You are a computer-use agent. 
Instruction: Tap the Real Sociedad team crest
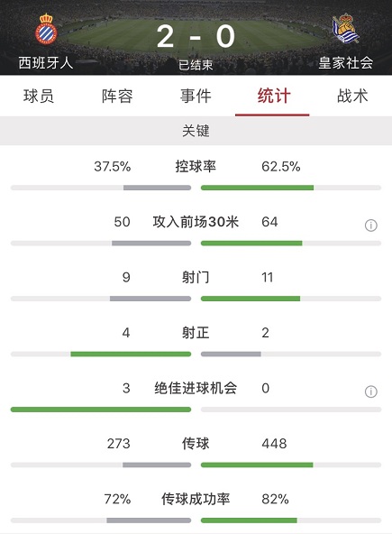(x=345, y=28)
